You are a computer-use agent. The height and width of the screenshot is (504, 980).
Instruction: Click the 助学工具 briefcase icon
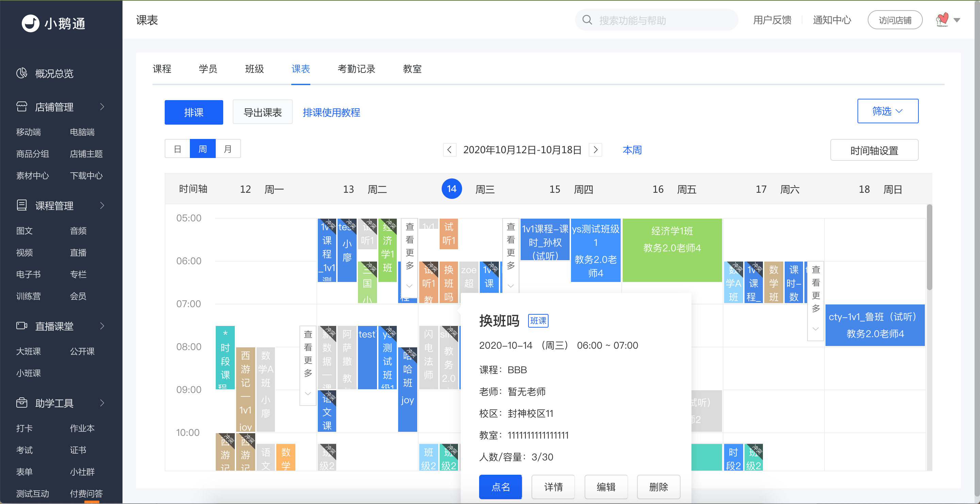point(22,403)
